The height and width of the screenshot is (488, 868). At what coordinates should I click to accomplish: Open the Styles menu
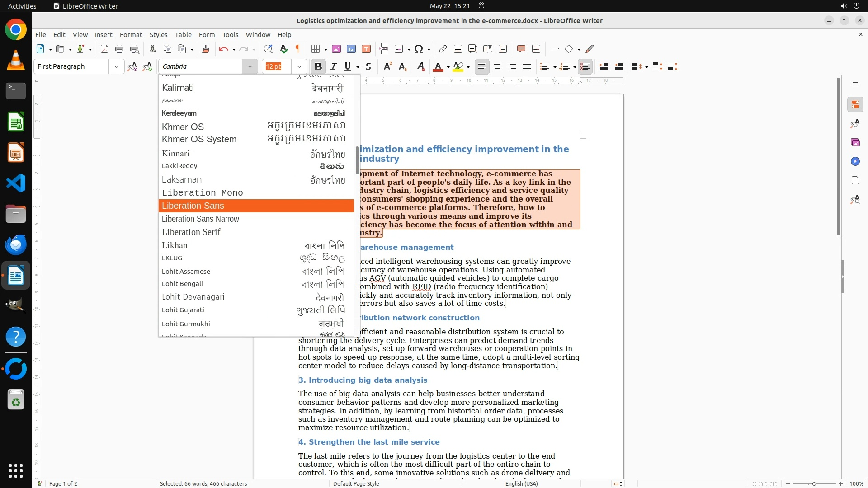[x=158, y=34]
